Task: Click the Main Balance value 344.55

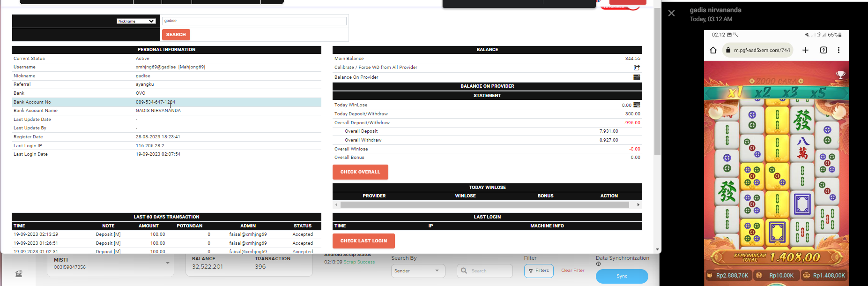Action: (632, 59)
